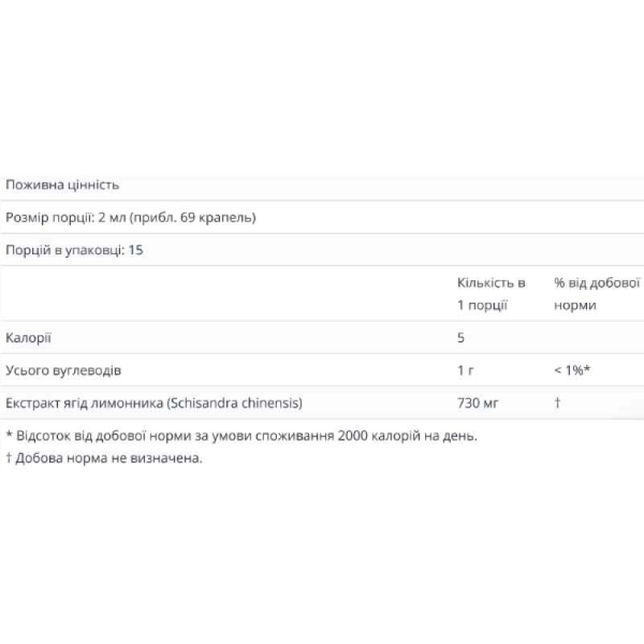Click the "Порцій в упаковці" row label
644x644 pixels.
(x=64, y=250)
